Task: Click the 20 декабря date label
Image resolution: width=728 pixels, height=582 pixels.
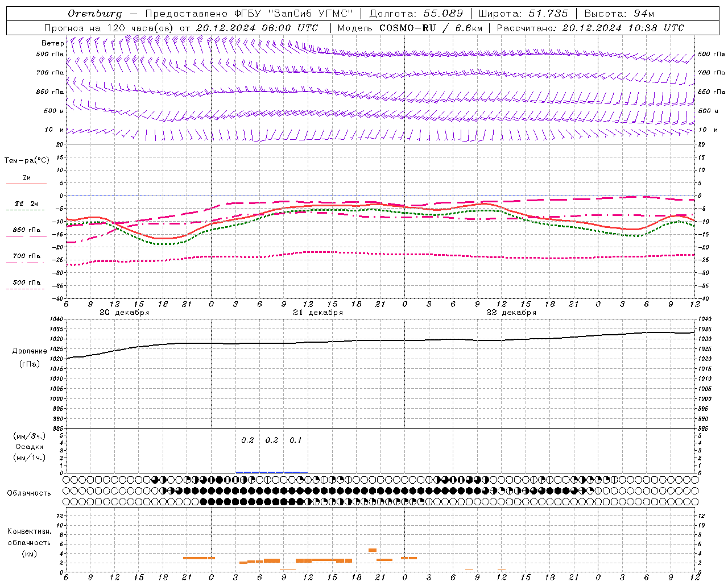Action: (x=125, y=313)
